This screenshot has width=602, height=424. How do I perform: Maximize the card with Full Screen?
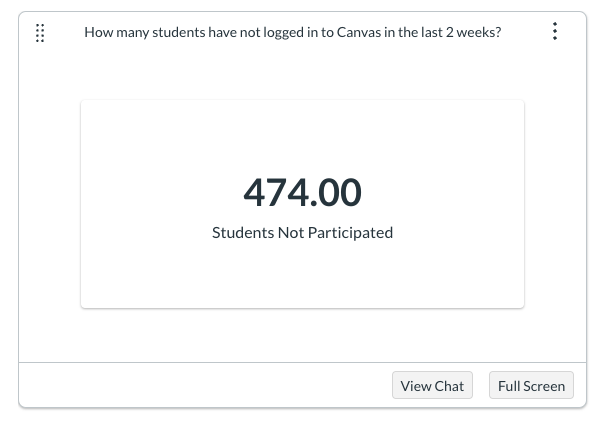(x=531, y=386)
